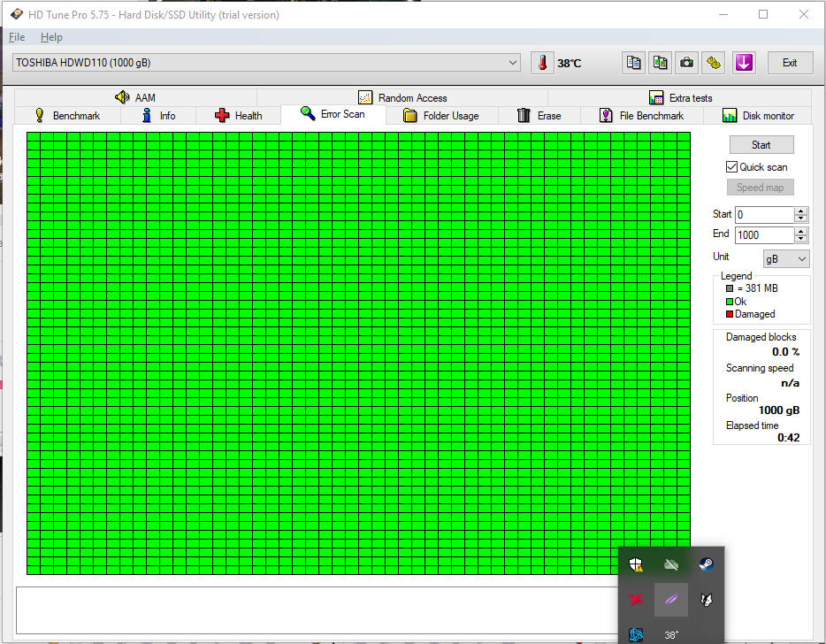Click the 38° temperature tray indicator
Screen dimensions: 826x644
coord(671,635)
